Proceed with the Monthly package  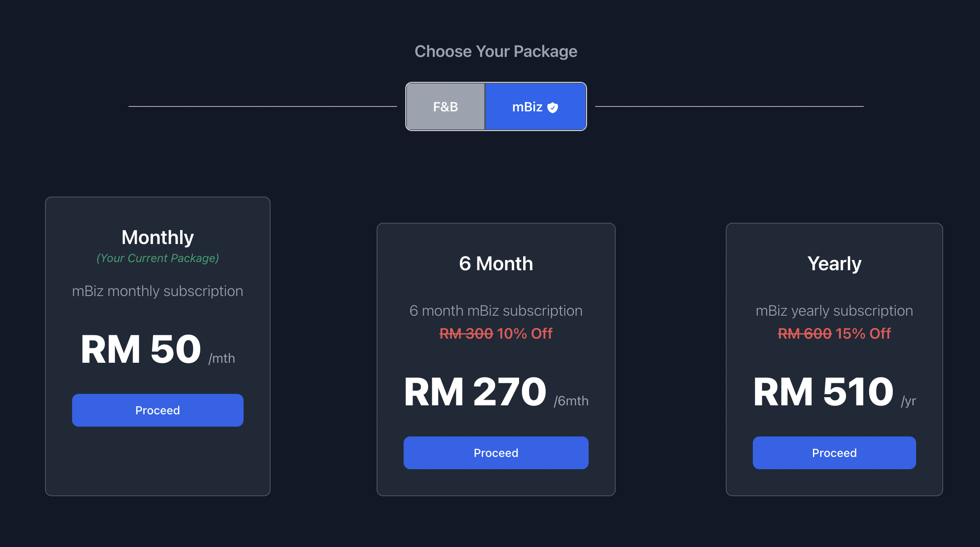(158, 410)
